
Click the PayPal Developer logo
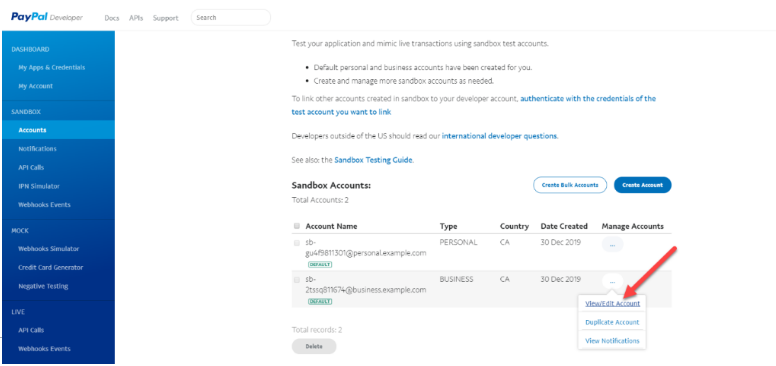click(x=47, y=17)
